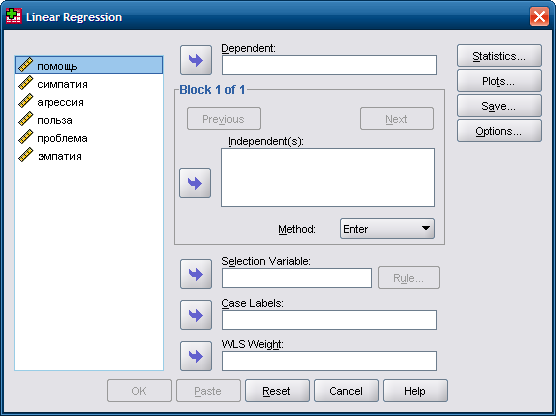This screenshot has width=556, height=416.
Task: Click the Cancel button
Action: tap(346, 390)
